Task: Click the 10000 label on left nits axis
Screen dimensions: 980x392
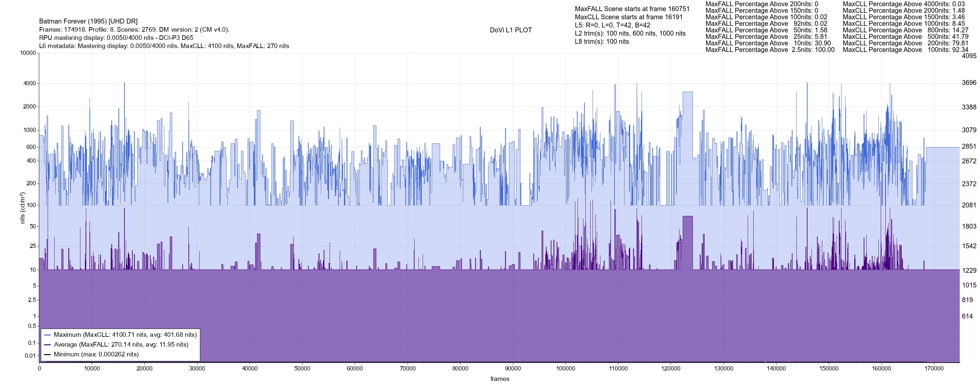Action: tap(28, 53)
